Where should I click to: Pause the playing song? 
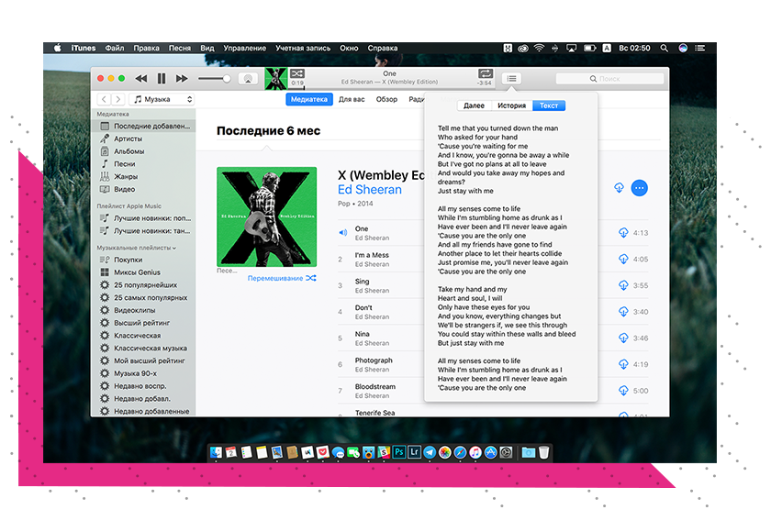(162, 79)
